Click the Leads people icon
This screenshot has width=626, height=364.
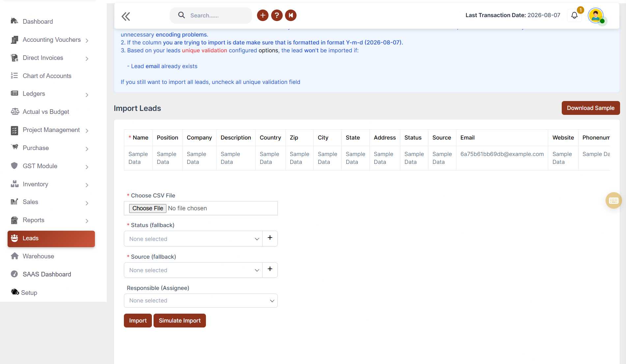pos(14,238)
